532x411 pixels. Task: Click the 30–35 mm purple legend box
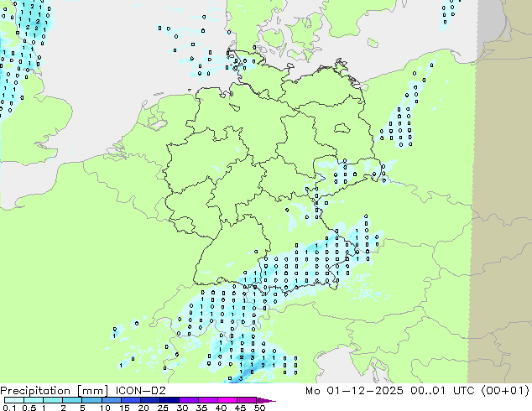188,400
